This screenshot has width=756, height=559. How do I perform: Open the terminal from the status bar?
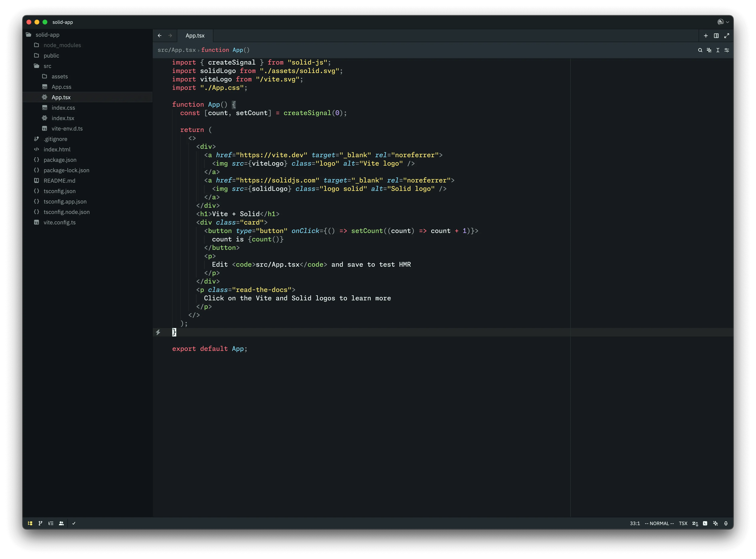tap(705, 523)
